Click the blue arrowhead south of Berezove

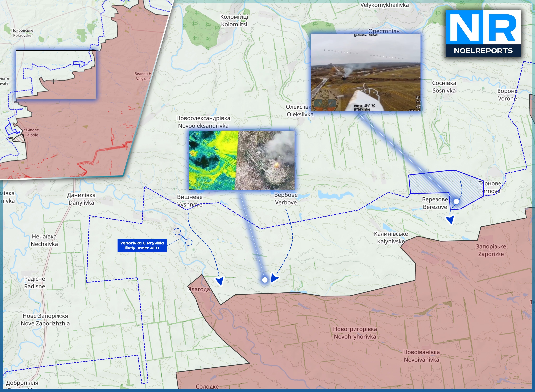point(450,220)
